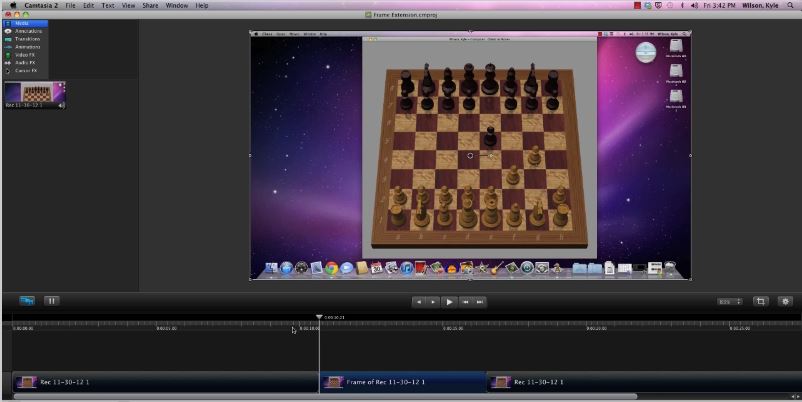The height and width of the screenshot is (402, 802).
Task: Click the pause-style button next to record
Action: tap(51, 300)
